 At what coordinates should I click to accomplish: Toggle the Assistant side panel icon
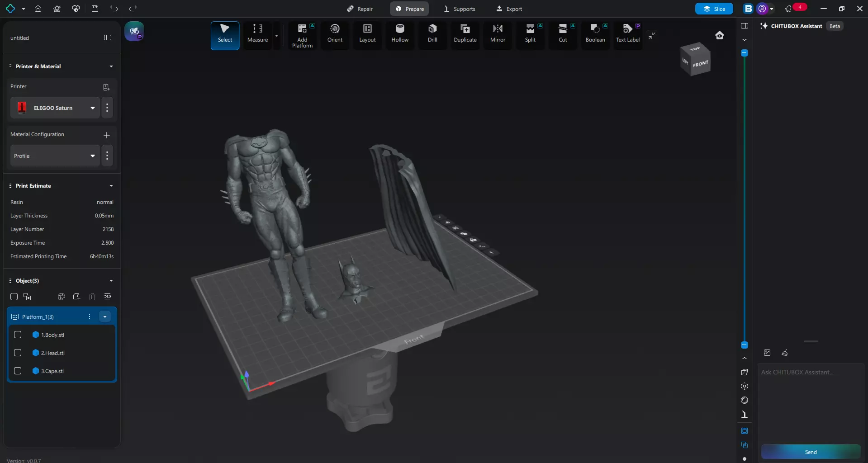[745, 26]
